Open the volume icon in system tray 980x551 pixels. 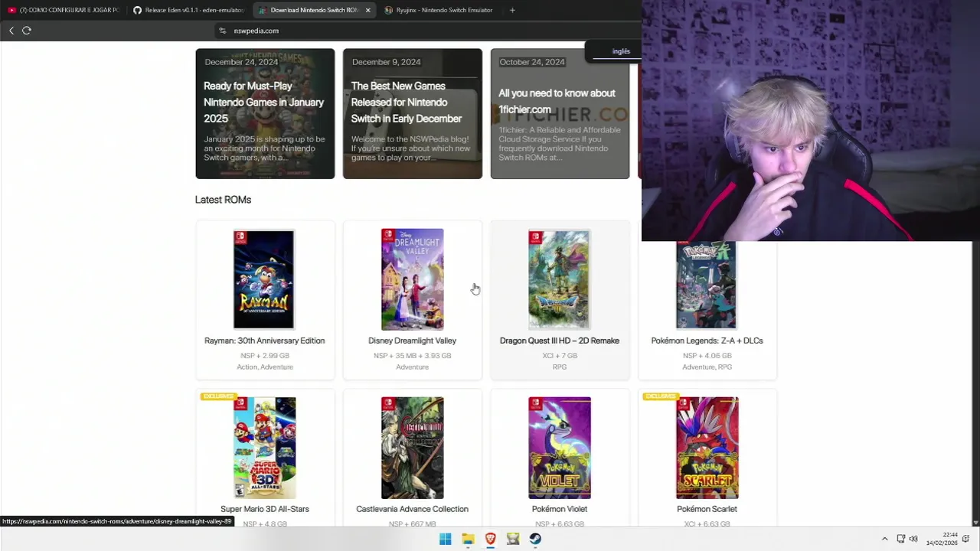coord(913,539)
